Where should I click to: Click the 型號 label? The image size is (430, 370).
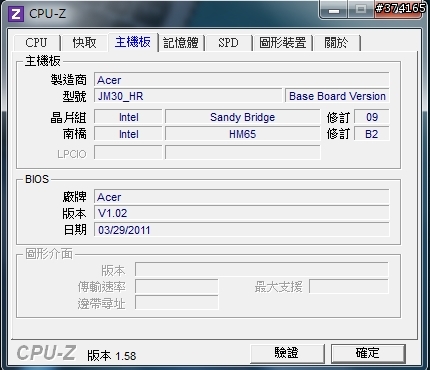(75, 96)
